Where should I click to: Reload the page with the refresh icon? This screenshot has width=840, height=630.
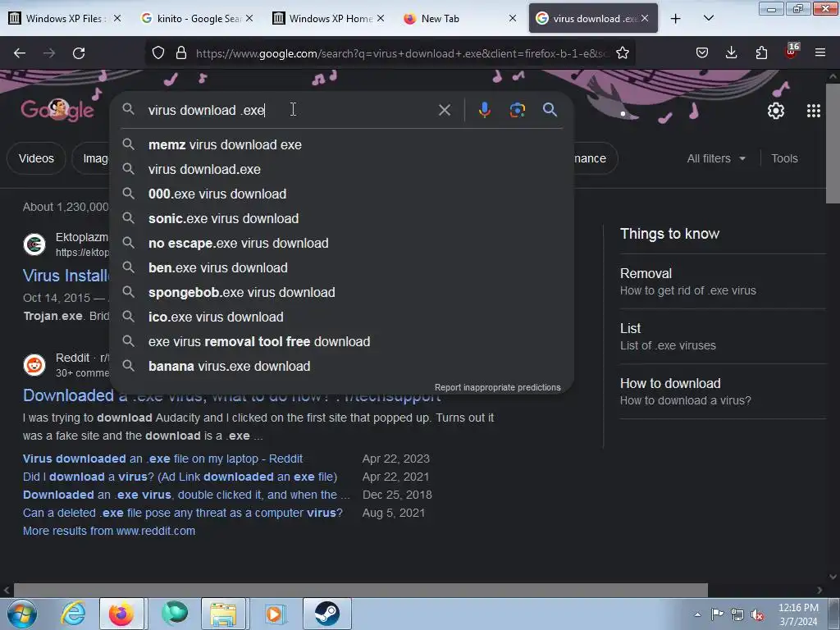pos(79,53)
